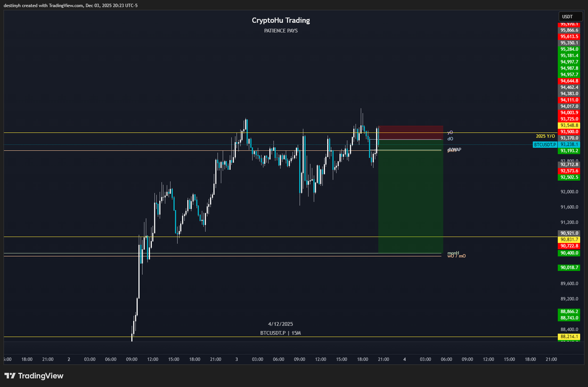Click the PATIENCE PAYS subtitle text
This screenshot has height=387, width=588.
click(280, 30)
